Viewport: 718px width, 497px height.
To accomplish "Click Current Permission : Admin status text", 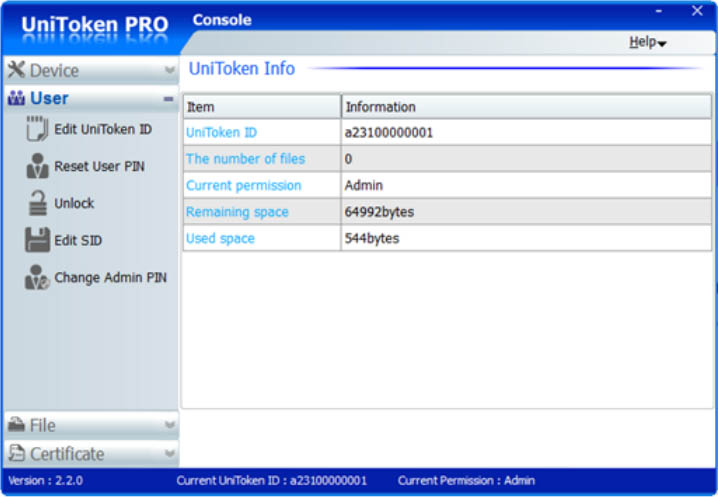I will click(466, 481).
